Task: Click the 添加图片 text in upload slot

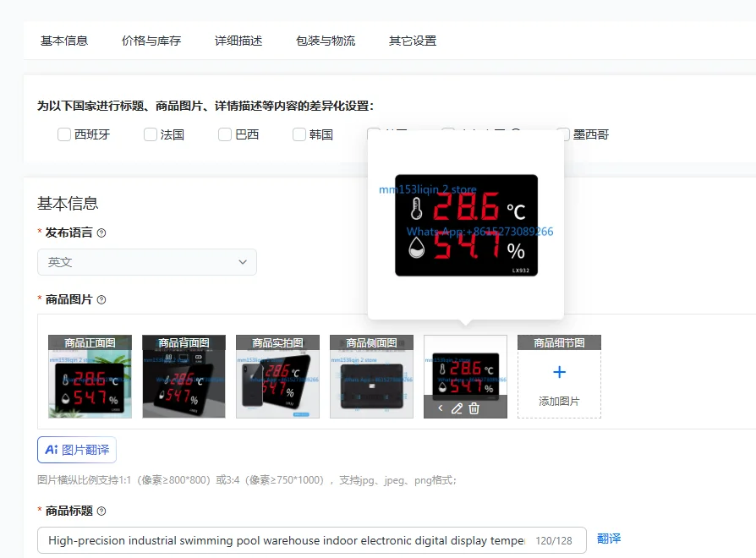Action: [559, 401]
